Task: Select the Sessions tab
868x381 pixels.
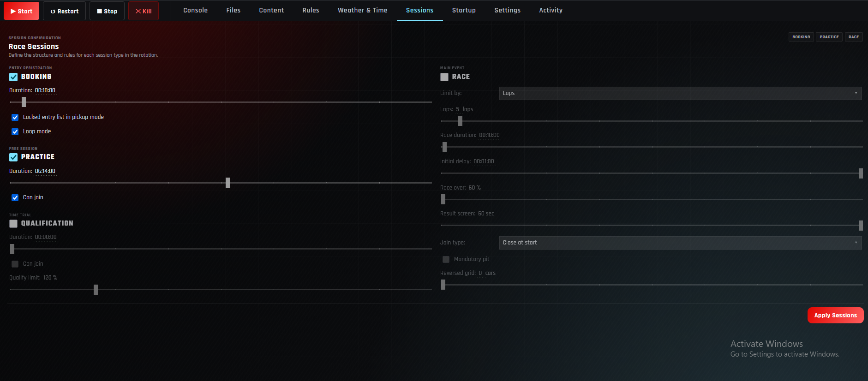Action: click(x=420, y=10)
